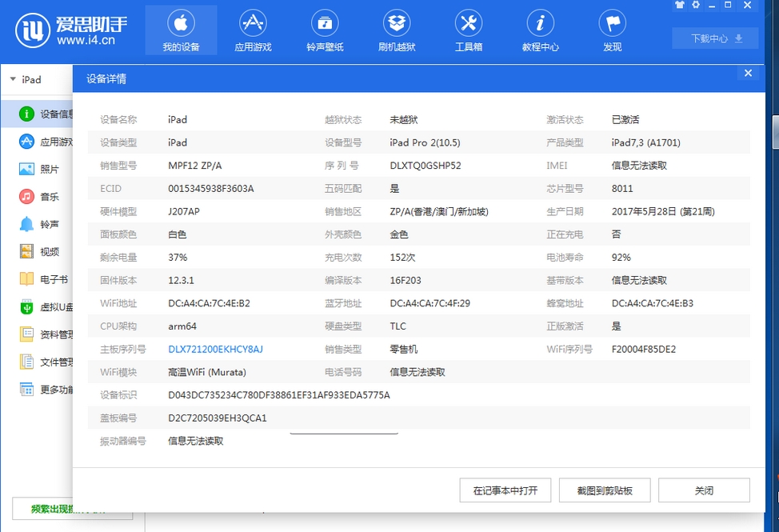Click 设备标识 value D043DC735234C780DF...
779x532 pixels.
coord(278,395)
